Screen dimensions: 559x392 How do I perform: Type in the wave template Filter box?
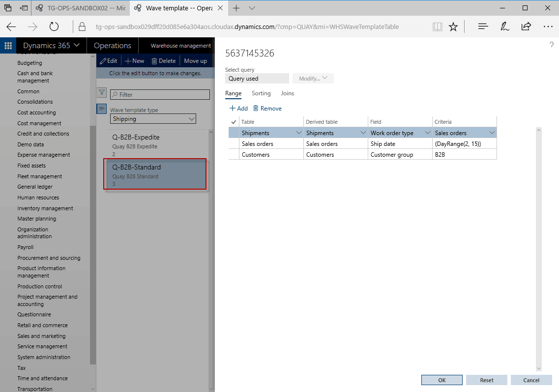[160, 94]
